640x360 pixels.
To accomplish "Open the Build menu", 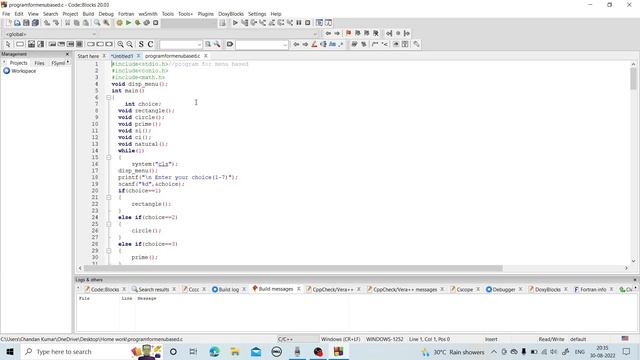I will pos(88,14).
